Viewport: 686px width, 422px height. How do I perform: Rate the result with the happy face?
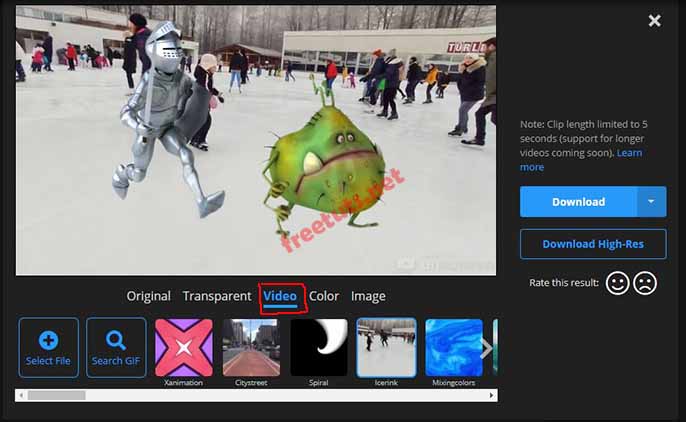pos(617,283)
